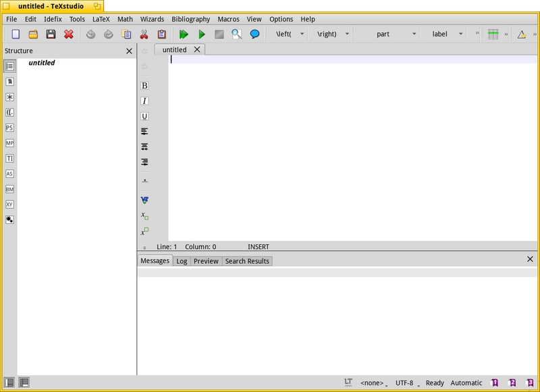
Task: Open the BM (Beamer) side panel
Action: tap(9, 189)
